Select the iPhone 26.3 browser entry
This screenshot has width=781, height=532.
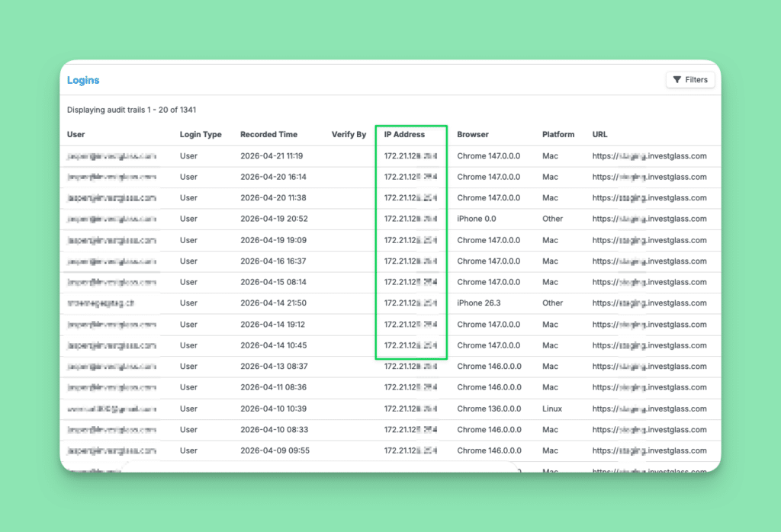tap(479, 303)
